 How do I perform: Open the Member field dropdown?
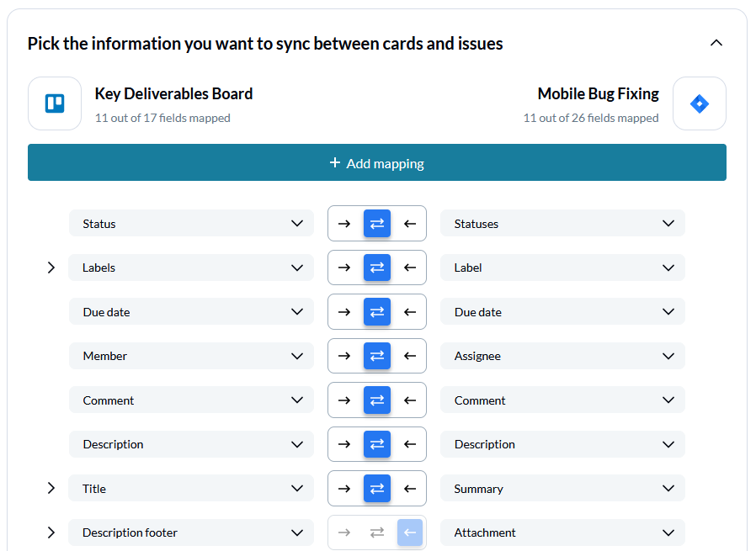191,356
